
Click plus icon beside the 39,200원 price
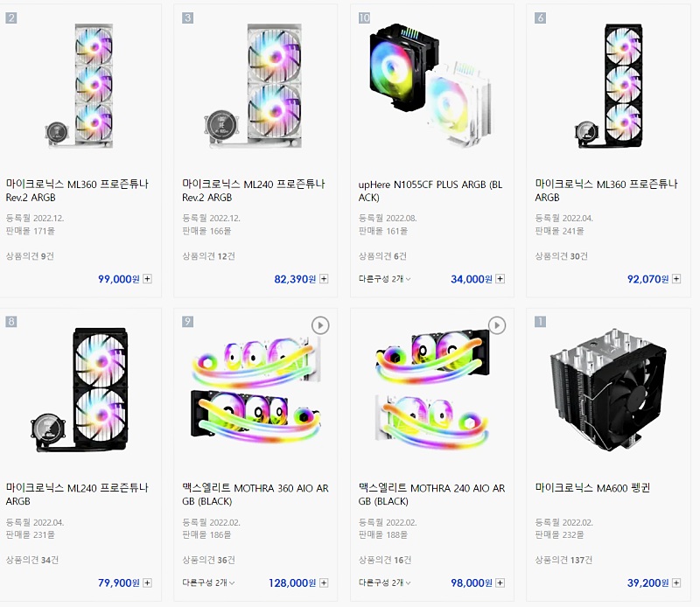coord(676,583)
